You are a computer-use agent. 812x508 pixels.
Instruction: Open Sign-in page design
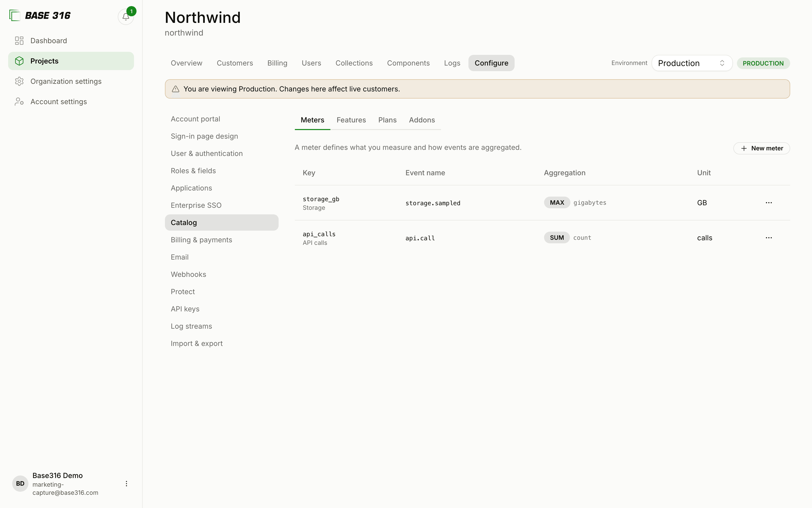[222, 136]
